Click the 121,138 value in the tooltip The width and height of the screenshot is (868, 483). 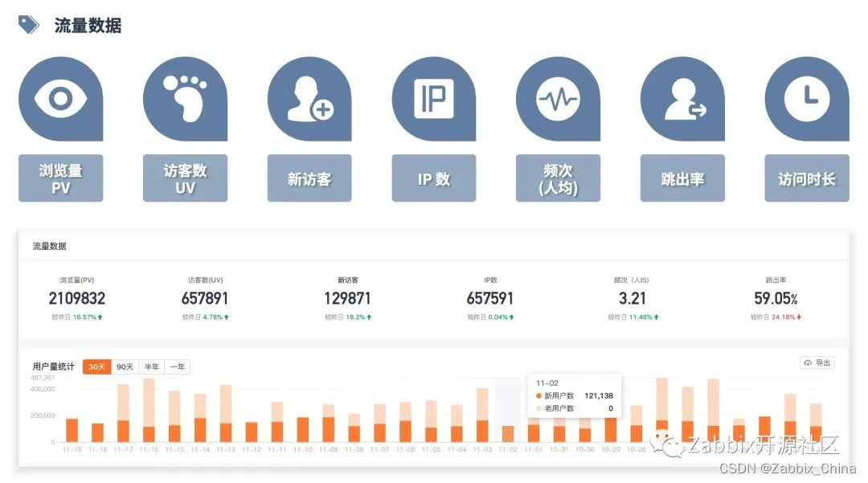tap(599, 395)
